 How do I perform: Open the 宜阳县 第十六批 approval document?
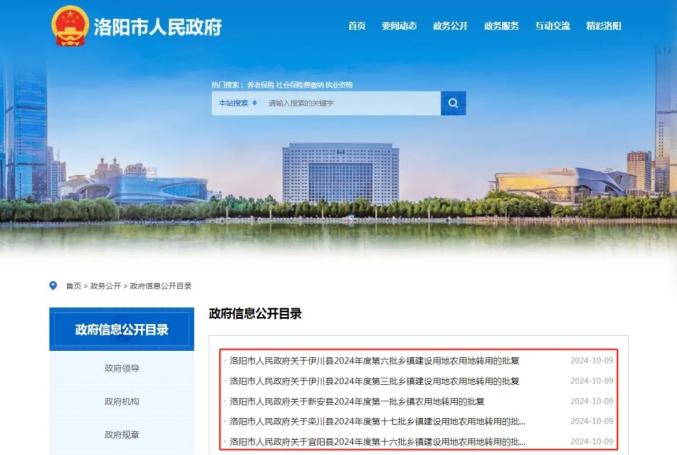[377, 442]
